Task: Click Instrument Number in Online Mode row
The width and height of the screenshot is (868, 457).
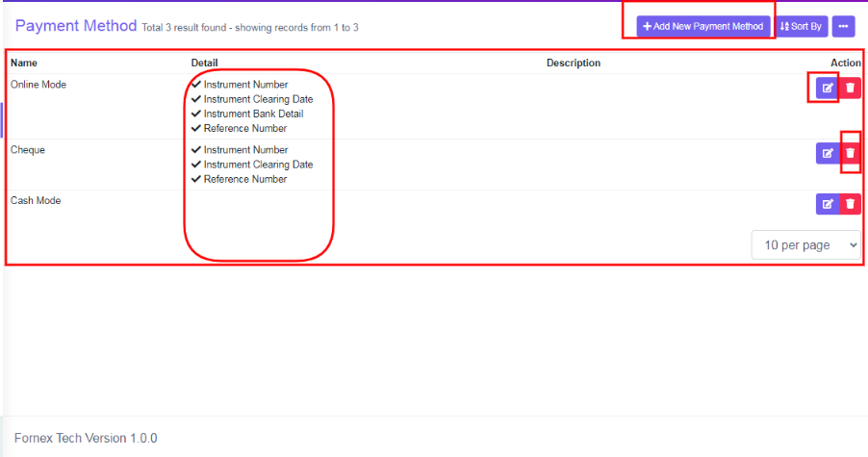Action: (245, 85)
